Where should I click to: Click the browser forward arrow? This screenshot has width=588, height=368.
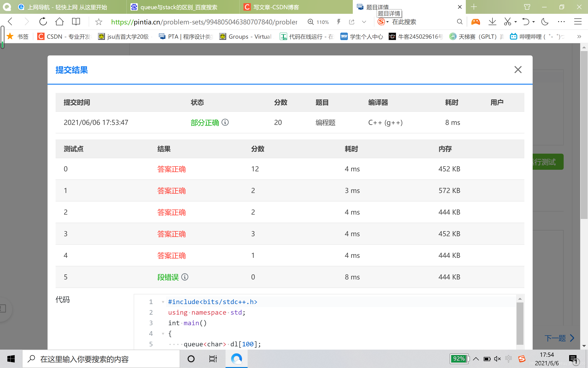(27, 22)
